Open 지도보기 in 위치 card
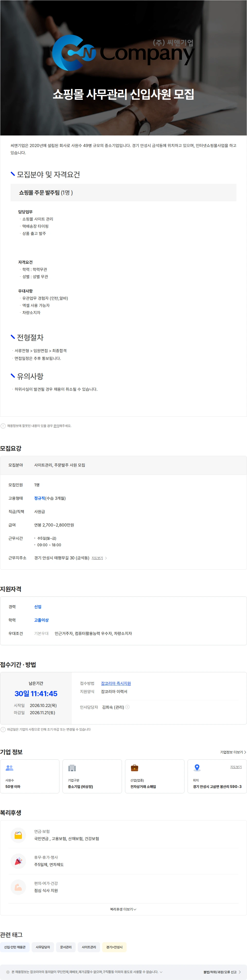This screenshot has width=247, height=980. pos(236,767)
